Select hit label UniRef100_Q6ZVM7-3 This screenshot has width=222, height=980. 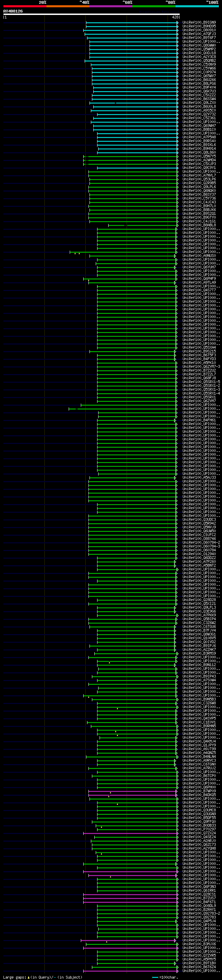(201, 366)
